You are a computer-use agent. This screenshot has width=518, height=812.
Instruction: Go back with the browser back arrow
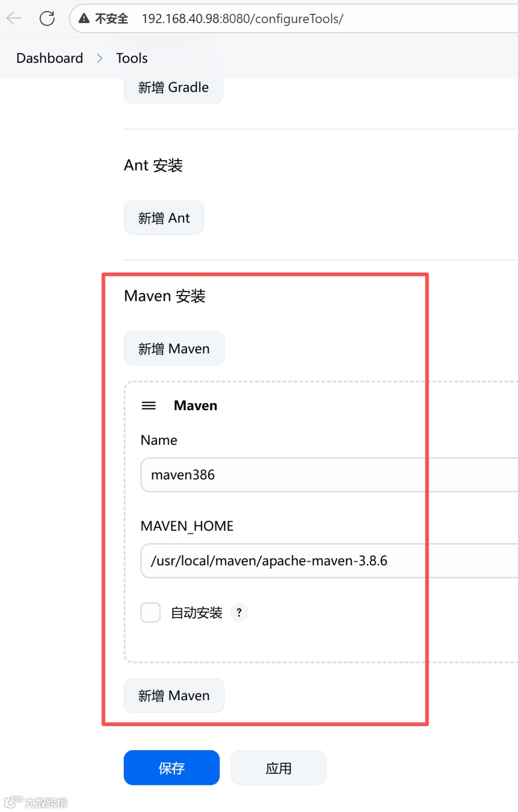pyautogui.click(x=14, y=19)
